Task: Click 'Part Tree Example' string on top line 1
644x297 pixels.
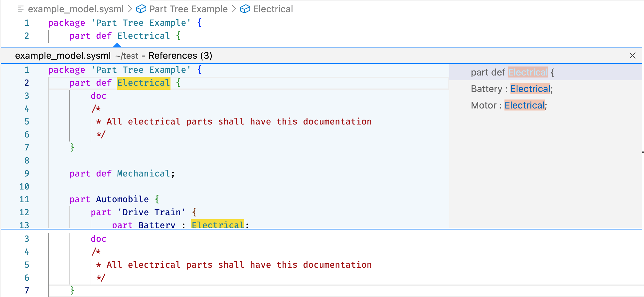Action: click(x=141, y=23)
